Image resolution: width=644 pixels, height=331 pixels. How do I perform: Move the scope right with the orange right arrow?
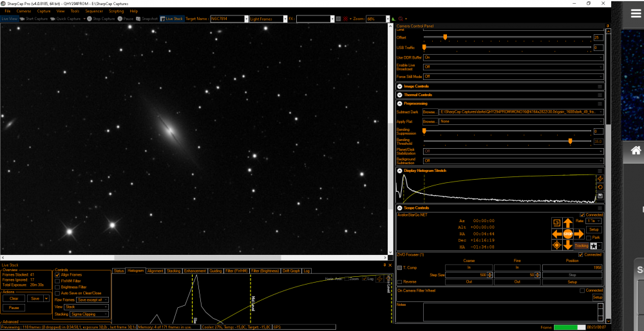[x=578, y=234]
